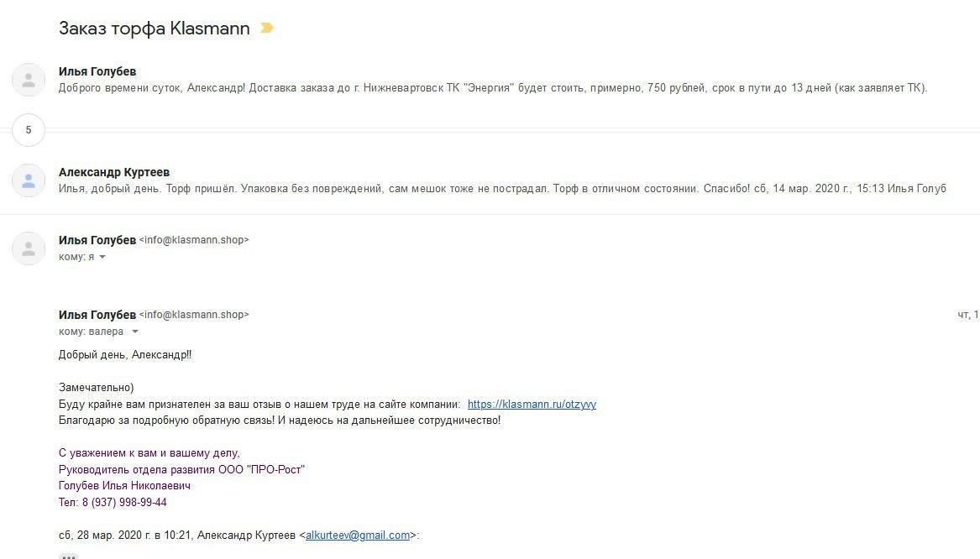Show details dropdown beside "кому: валера"

click(134, 332)
